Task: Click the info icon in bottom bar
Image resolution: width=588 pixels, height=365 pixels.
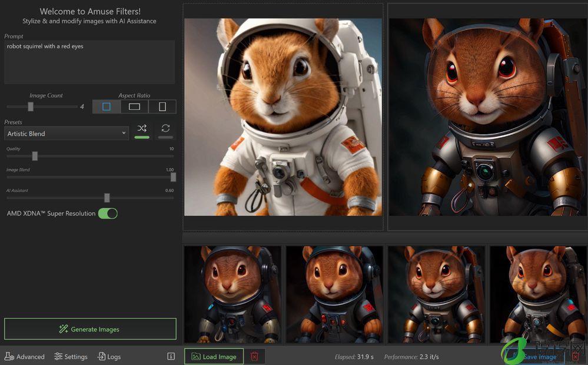Action: click(x=171, y=356)
